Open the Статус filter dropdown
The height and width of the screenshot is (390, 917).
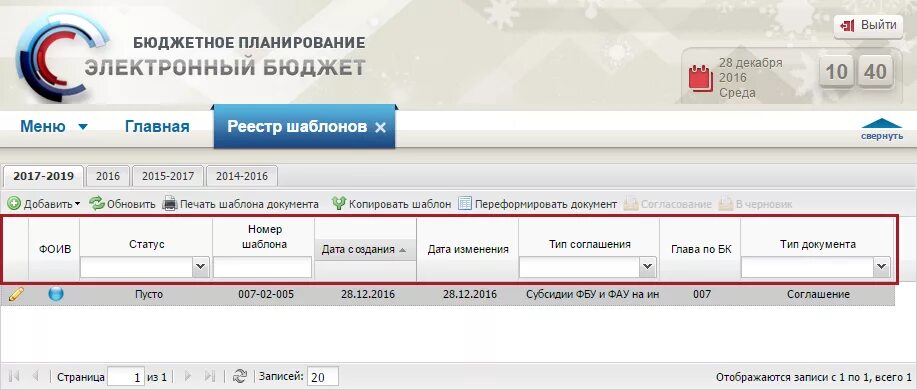[201, 267]
